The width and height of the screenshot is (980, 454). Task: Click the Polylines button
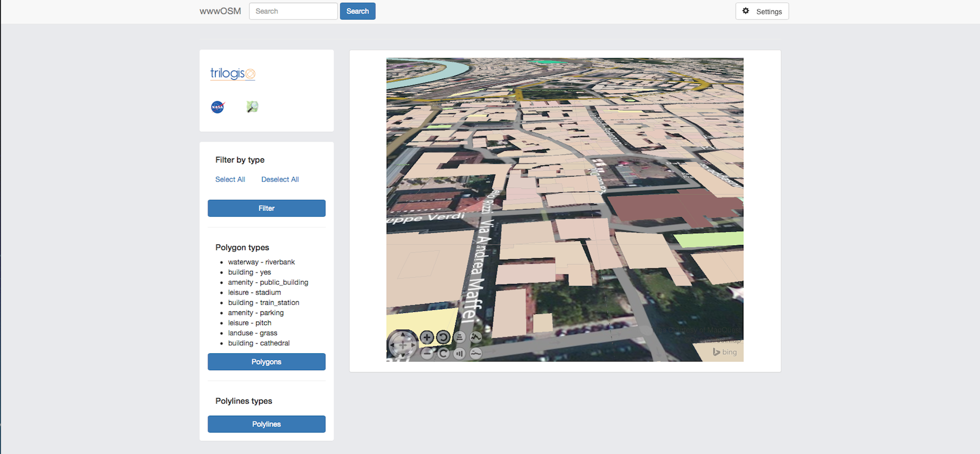(267, 424)
